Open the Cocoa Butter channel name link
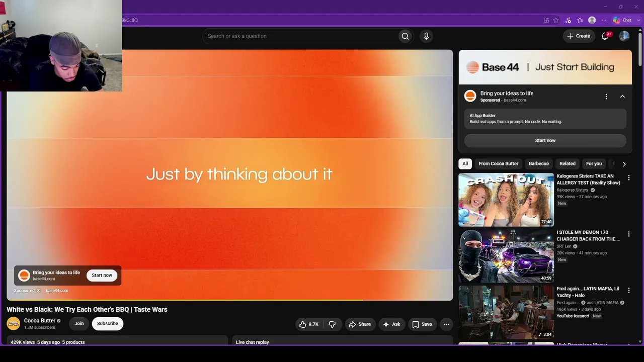644x362 pixels. tap(40, 321)
